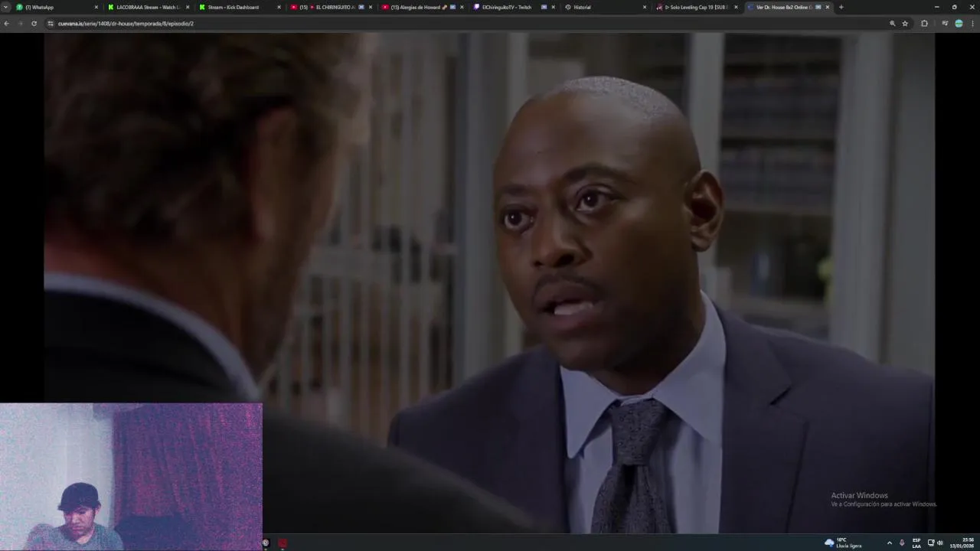This screenshot has width=980, height=551.
Task: Switch to Stream - Kick Dashboard tab
Action: click(239, 7)
